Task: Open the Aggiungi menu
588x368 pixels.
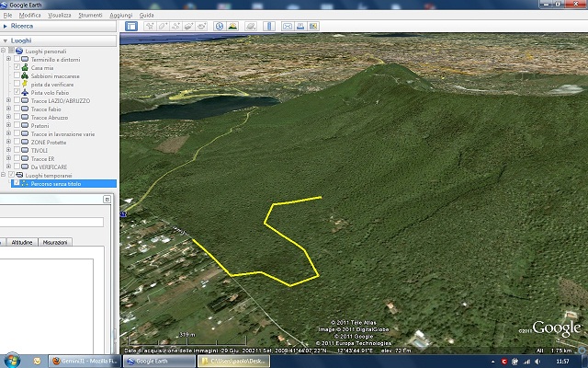Action: [x=120, y=15]
